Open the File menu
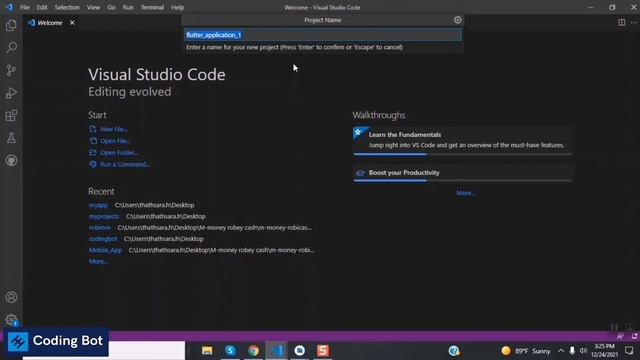 coord(25,7)
